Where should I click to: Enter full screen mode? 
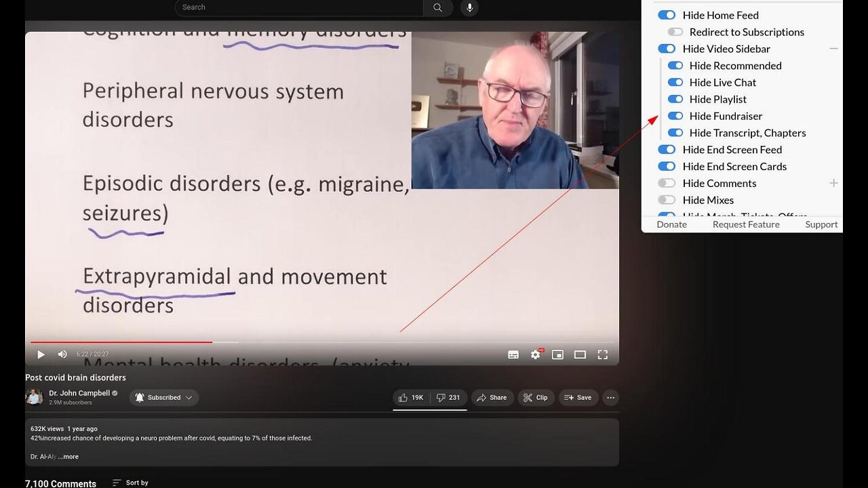(x=602, y=354)
